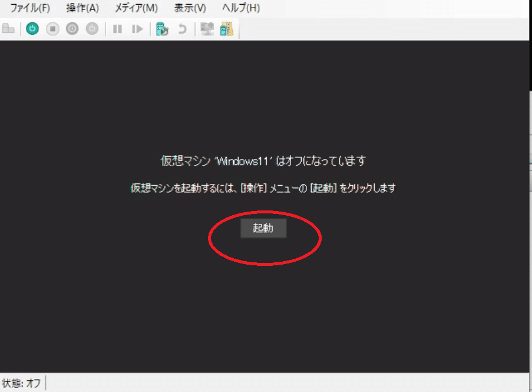Click the 仮想マシン 'Windows11' はオフになっています message
Viewport: 532px width, 392px height.
(263, 161)
